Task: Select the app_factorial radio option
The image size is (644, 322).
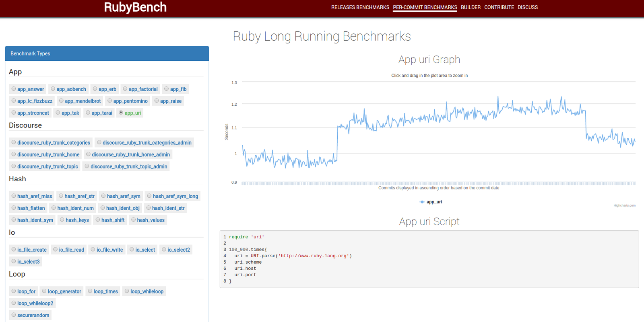Action: 140,89
